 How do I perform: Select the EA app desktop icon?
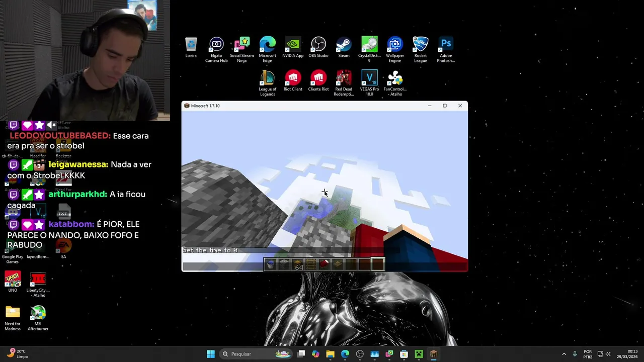(64, 248)
